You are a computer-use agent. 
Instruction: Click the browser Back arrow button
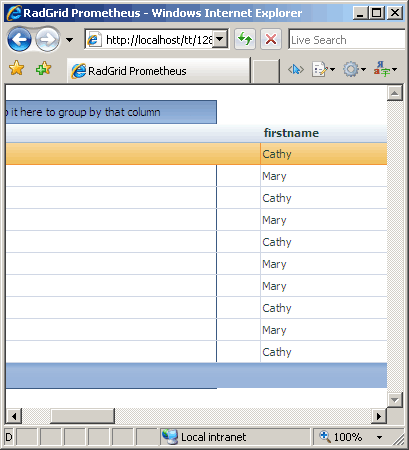19,40
